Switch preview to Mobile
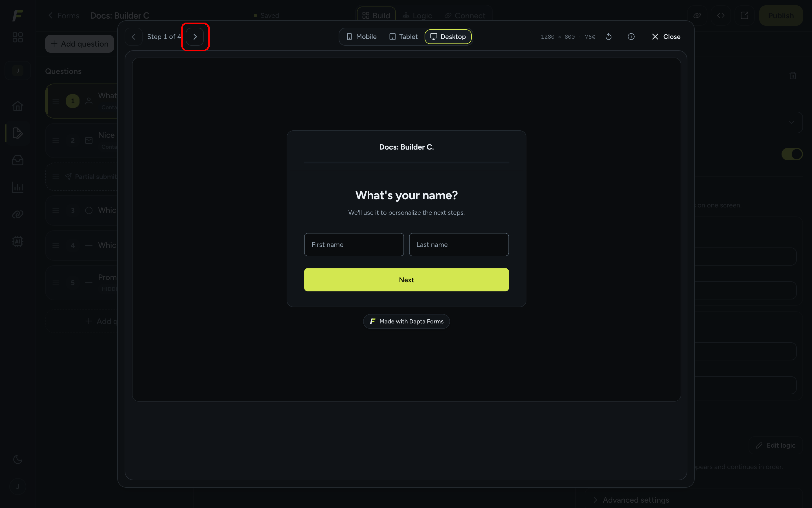 [x=361, y=37]
